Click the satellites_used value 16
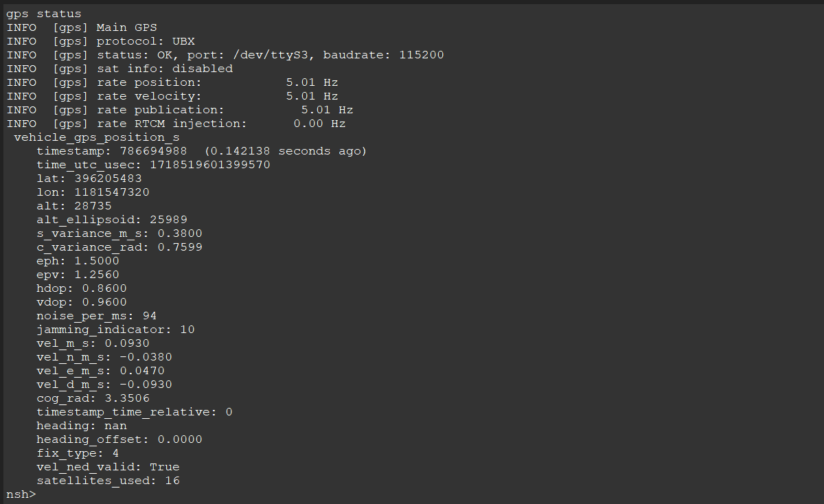 (172, 481)
